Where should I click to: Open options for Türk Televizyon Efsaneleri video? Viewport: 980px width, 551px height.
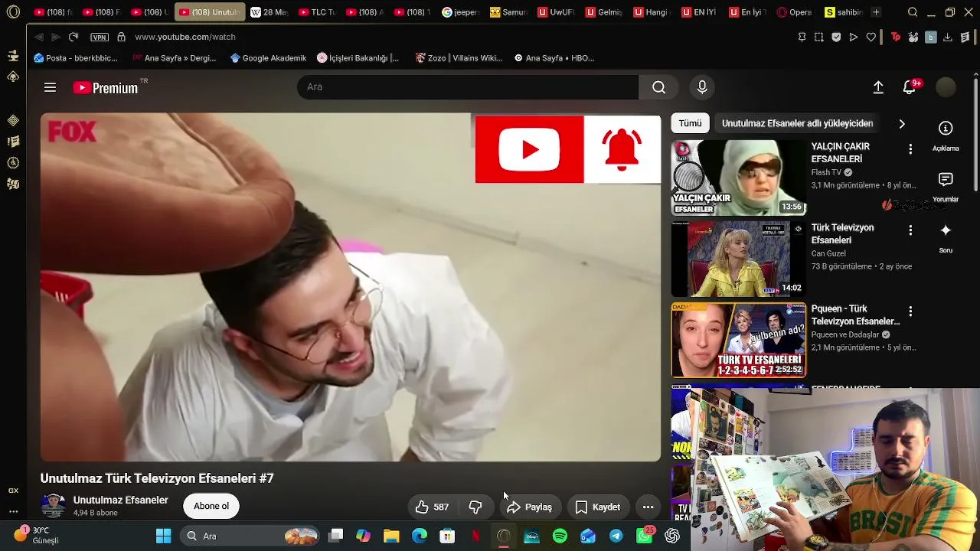(910, 230)
